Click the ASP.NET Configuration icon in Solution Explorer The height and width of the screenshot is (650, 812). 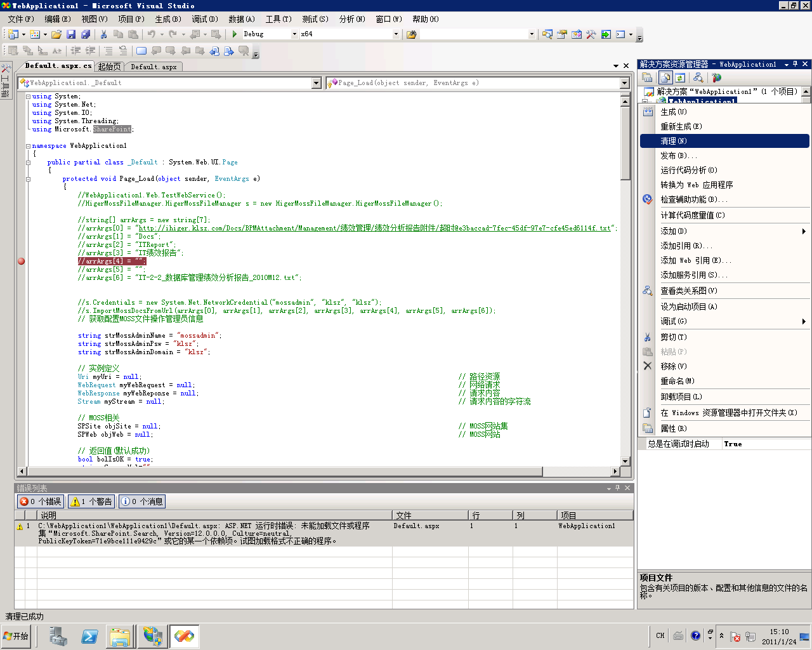(x=716, y=77)
